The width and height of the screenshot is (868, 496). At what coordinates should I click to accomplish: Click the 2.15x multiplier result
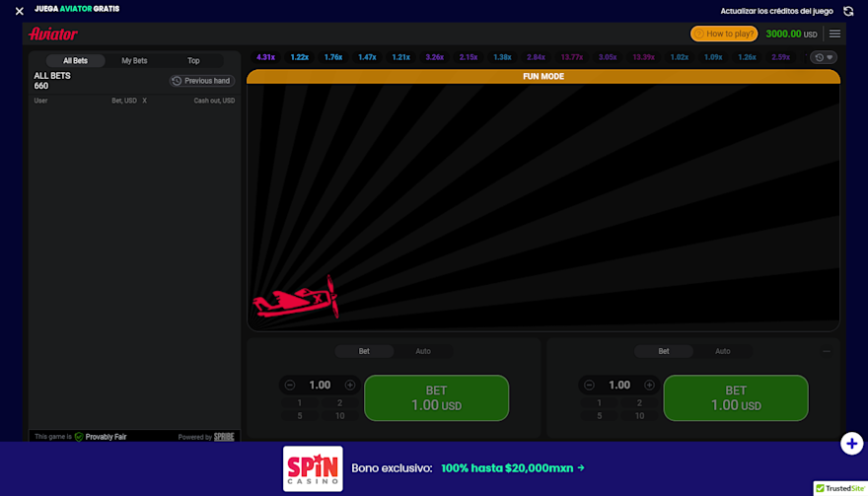tap(469, 57)
